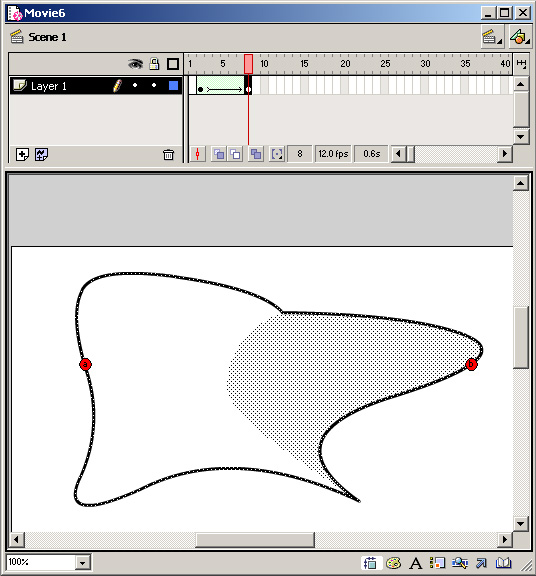The height and width of the screenshot is (576, 536).
Task: Click the Add Guide Layer icon
Action: point(41,155)
